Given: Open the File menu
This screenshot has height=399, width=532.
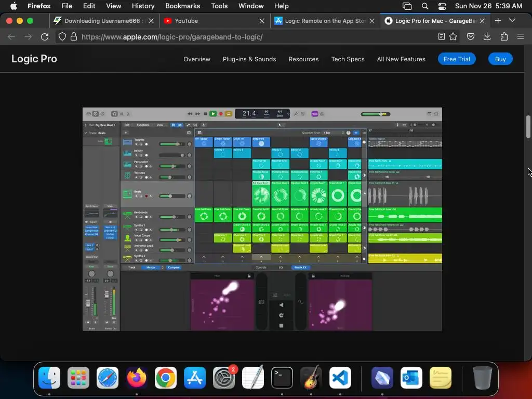Looking at the screenshot, I should pyautogui.click(x=66, y=6).
